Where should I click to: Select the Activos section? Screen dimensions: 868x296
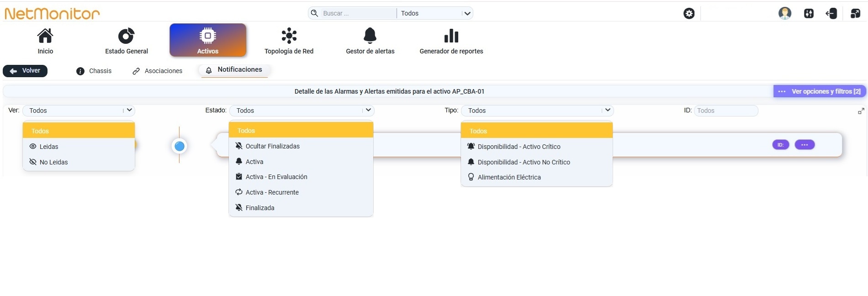(x=208, y=40)
